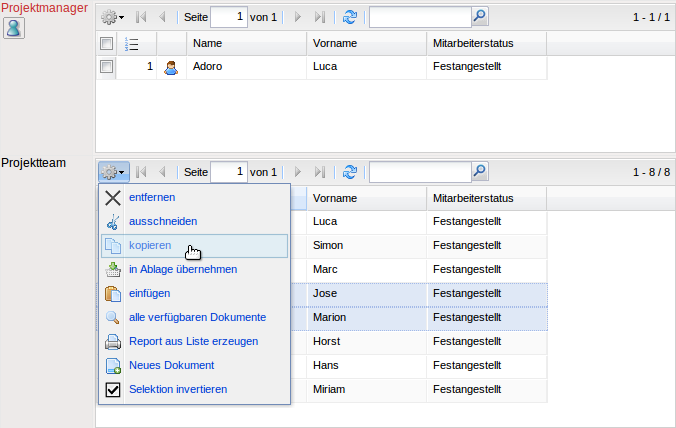
Task: Select 'ausschneiden' in the menu
Action: [162, 222]
